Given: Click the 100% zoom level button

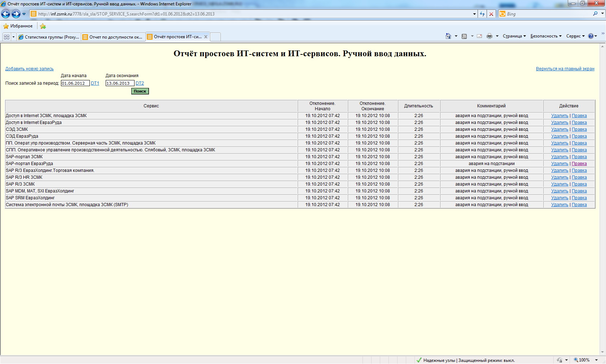Looking at the screenshot, I should click(582, 360).
